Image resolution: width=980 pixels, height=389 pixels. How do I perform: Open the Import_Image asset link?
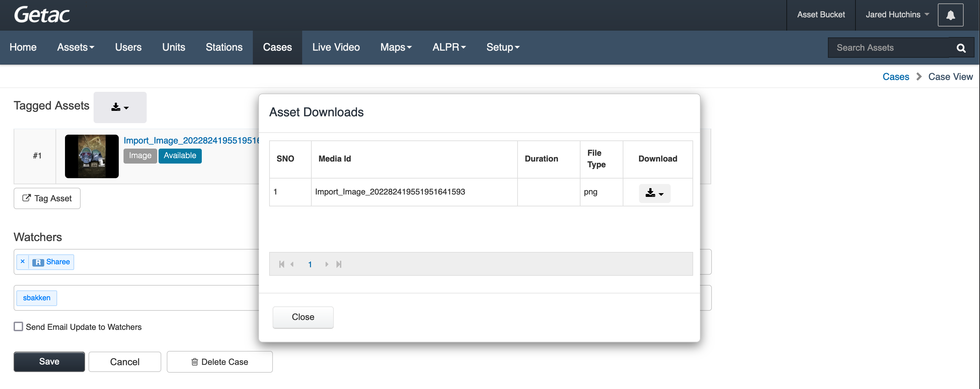click(191, 140)
